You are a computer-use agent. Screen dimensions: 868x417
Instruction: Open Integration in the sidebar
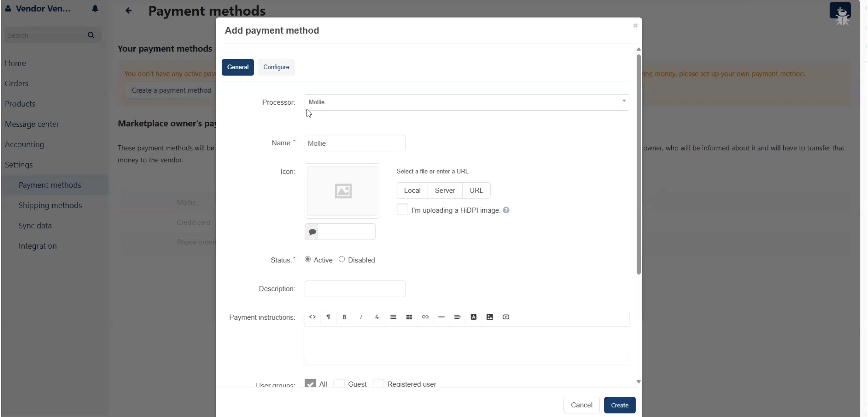[x=37, y=246]
